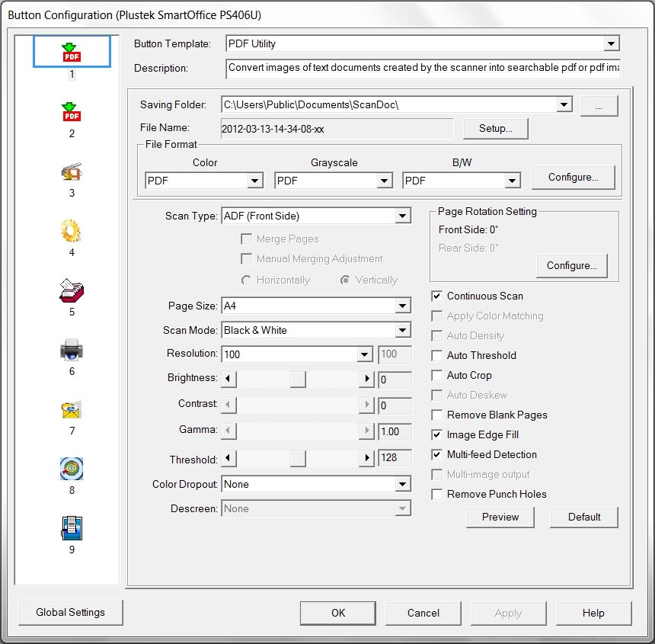The image size is (655, 644).
Task: Select button 6 printer icon
Action: pos(72,350)
